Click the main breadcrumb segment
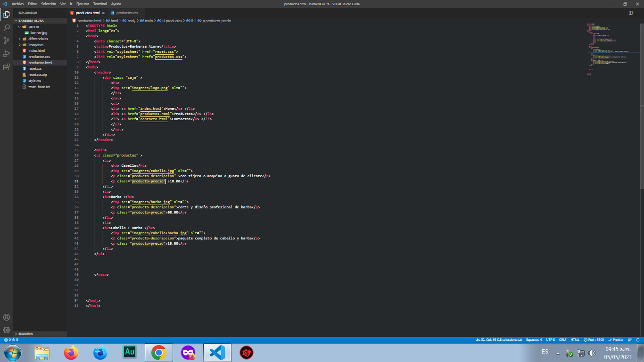The image size is (644, 362). click(146, 21)
